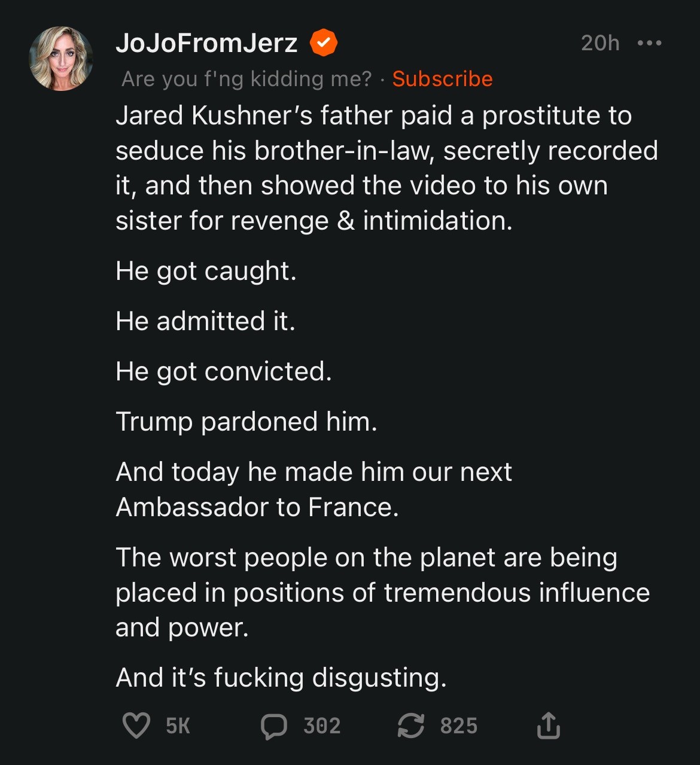Open comments via the speech bubble icon
Screen dimensions: 700x765
click(274, 726)
